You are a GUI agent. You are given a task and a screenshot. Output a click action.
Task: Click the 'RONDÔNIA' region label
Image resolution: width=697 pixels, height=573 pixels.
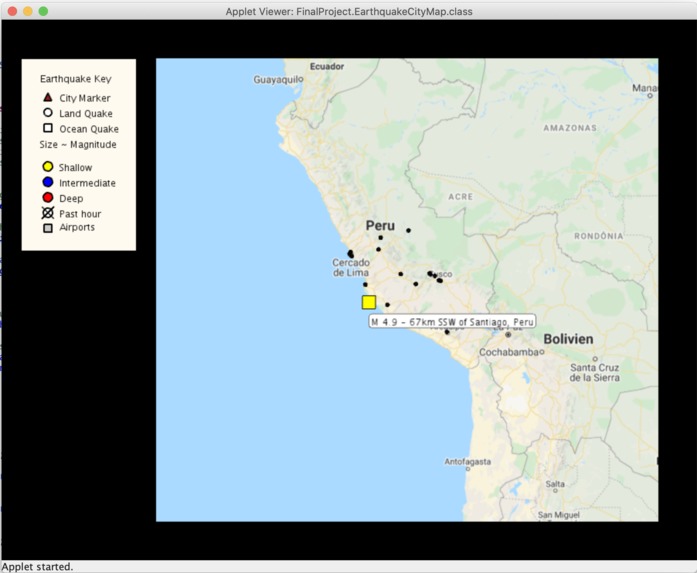click(x=599, y=236)
